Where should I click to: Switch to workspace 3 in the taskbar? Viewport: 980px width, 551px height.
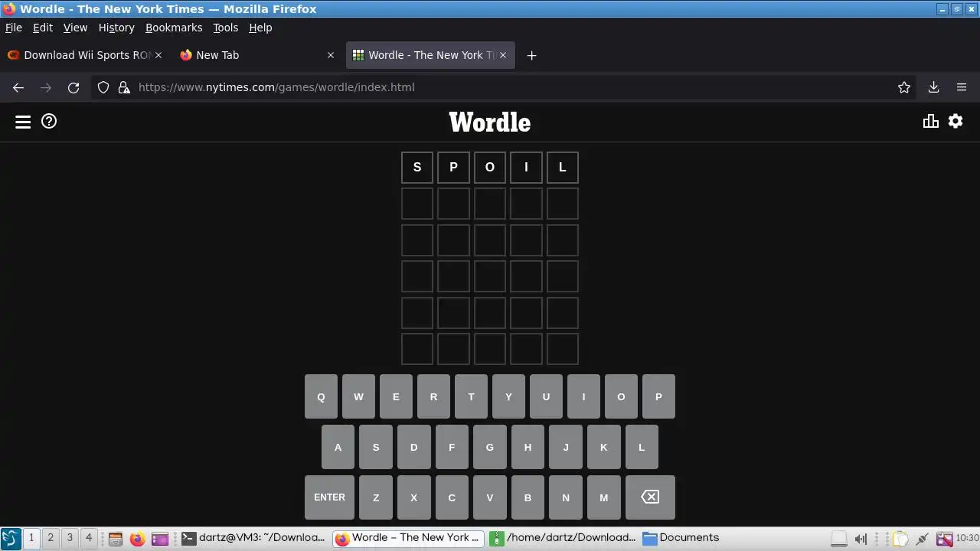70,538
